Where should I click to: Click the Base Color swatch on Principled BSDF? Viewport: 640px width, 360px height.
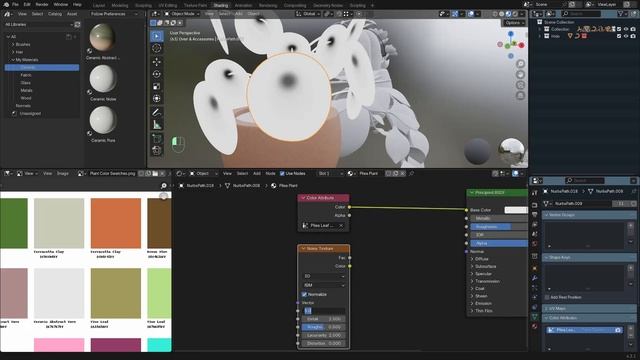click(x=516, y=210)
